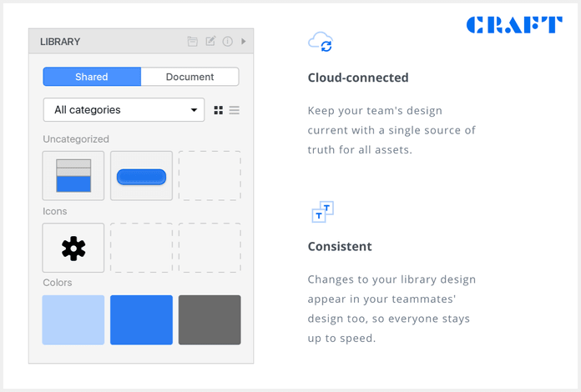Open the info icon in Library panel
The height and width of the screenshot is (392, 581).
227,41
